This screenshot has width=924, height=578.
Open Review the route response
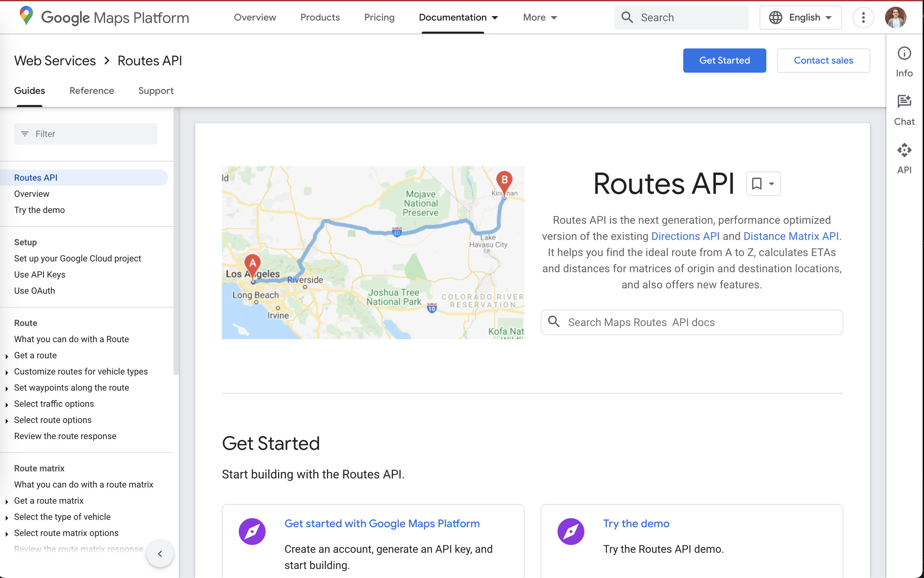(65, 436)
